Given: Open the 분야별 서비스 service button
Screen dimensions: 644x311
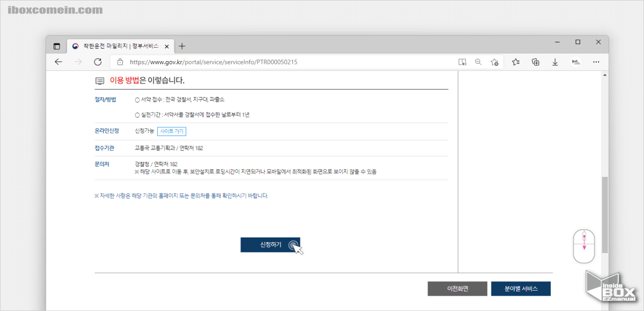Looking at the screenshot, I should click(521, 288).
